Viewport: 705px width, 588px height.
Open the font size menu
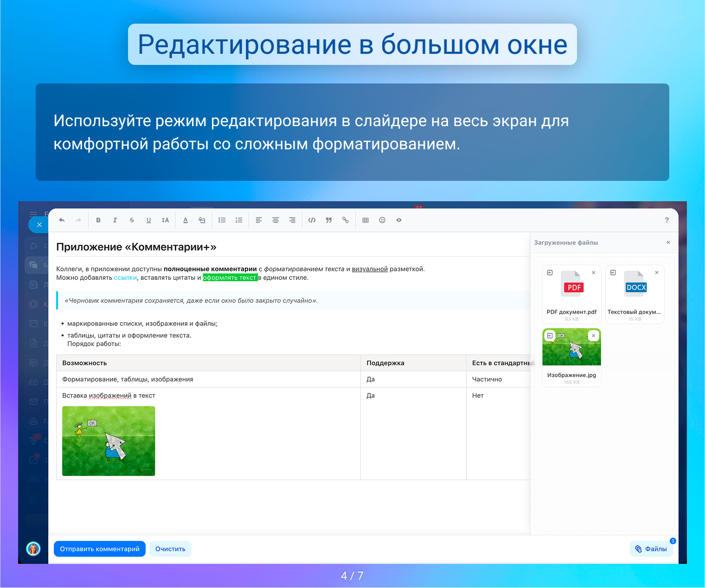click(x=165, y=220)
